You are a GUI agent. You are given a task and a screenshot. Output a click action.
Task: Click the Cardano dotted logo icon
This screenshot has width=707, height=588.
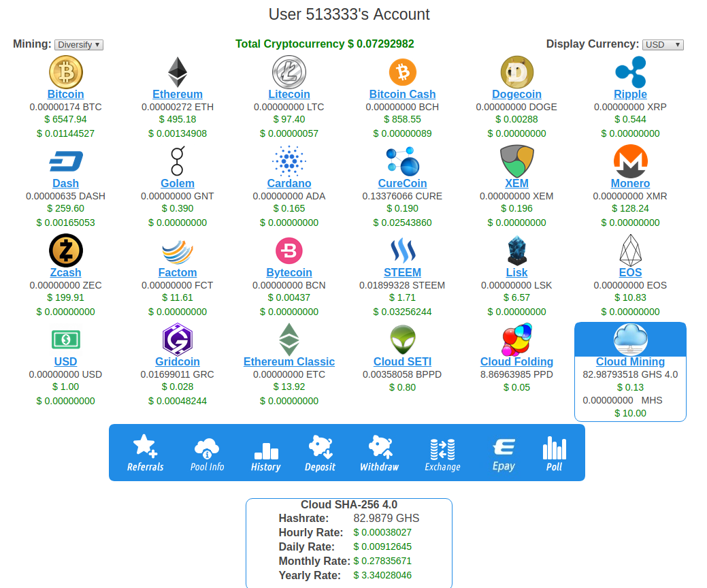(x=289, y=161)
